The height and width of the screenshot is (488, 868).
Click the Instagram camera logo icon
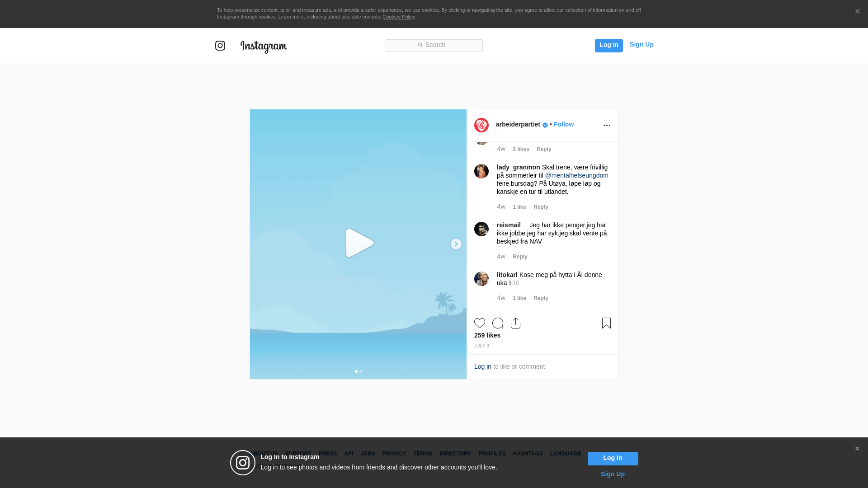pyautogui.click(x=220, y=46)
